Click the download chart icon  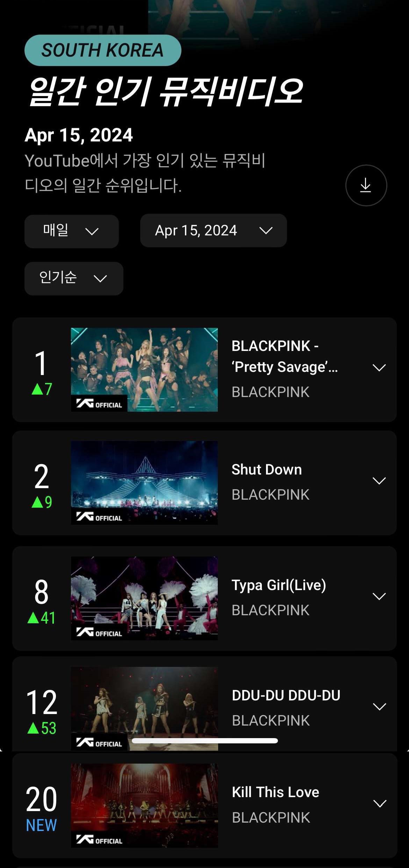(x=366, y=185)
